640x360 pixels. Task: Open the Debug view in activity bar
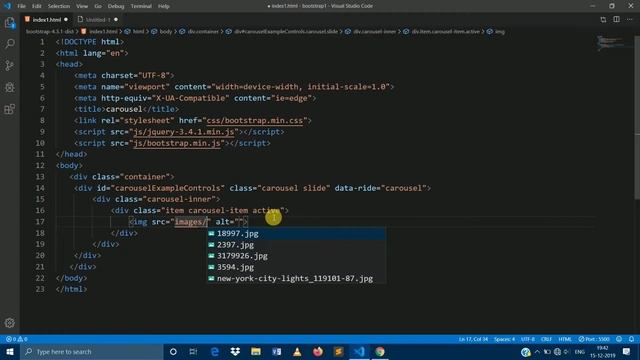pyautogui.click(x=9, y=87)
